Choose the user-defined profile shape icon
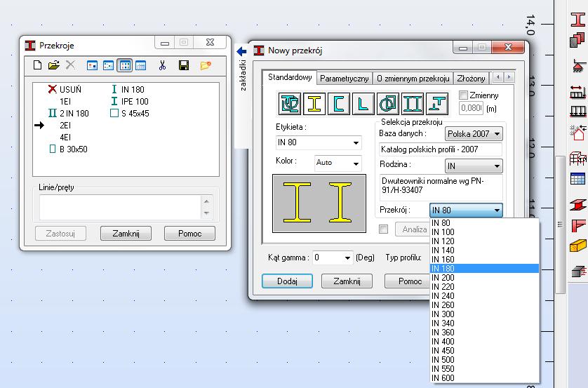 (290, 103)
